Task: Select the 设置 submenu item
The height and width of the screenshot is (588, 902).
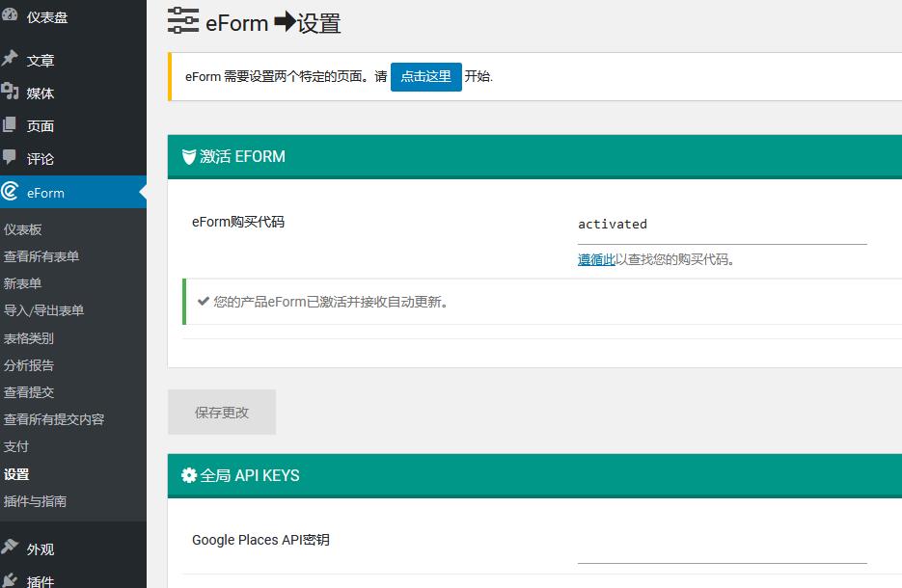Action: [16, 474]
